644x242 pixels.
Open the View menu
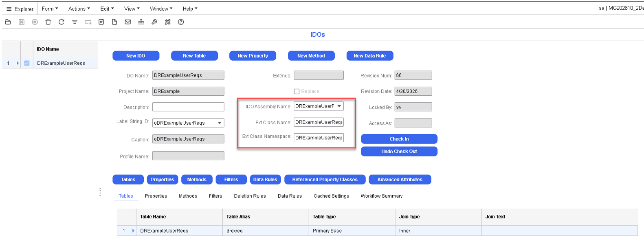(x=132, y=9)
